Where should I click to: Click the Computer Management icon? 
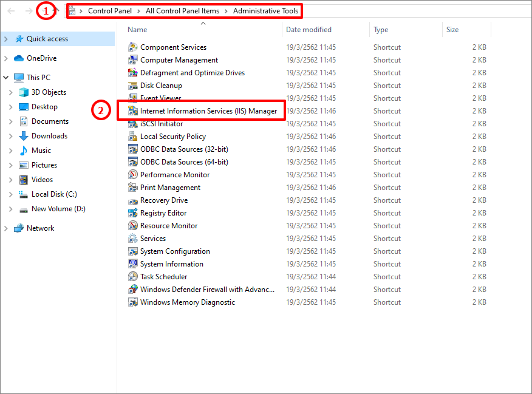pos(132,60)
